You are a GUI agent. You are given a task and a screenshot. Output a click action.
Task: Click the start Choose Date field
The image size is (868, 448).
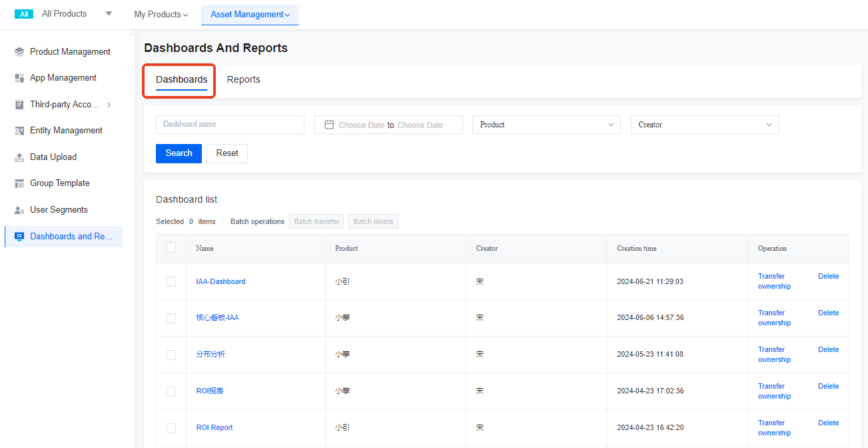(x=361, y=125)
